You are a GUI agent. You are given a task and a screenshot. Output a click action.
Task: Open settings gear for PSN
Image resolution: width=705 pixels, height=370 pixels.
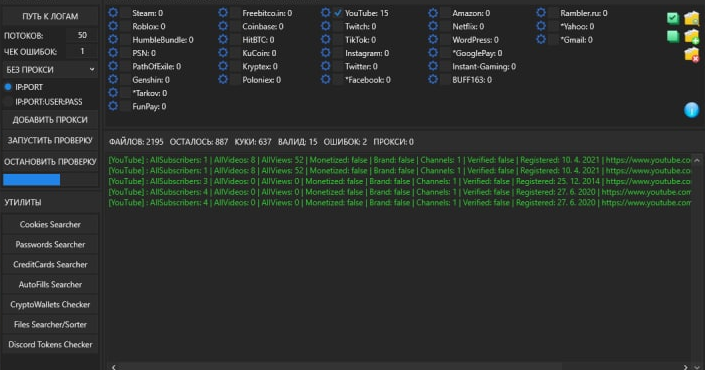(x=113, y=53)
